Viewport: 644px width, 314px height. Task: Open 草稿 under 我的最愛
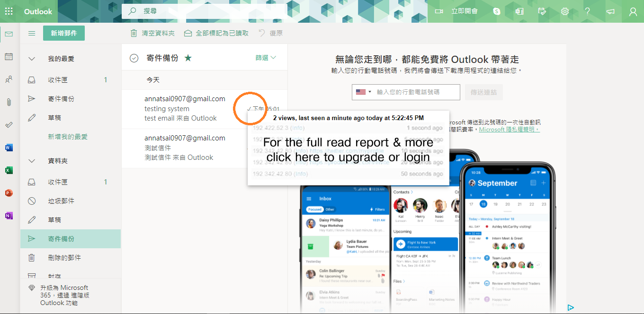point(71,118)
